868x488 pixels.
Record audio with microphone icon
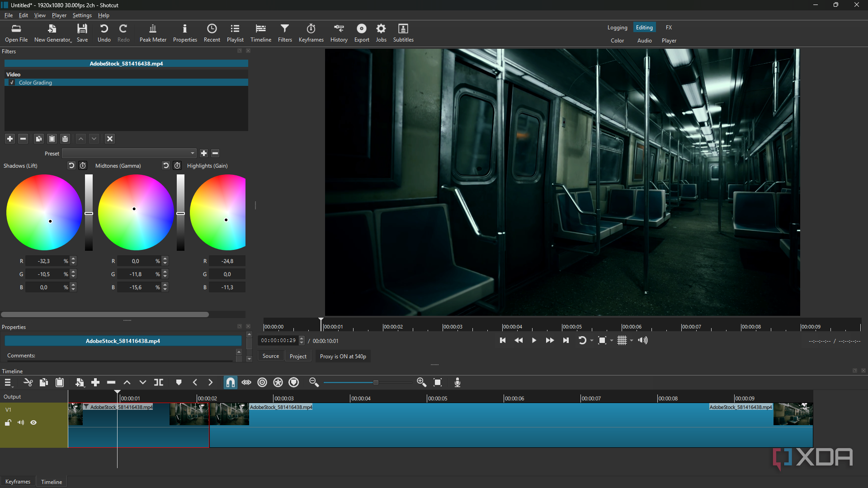[x=458, y=382]
